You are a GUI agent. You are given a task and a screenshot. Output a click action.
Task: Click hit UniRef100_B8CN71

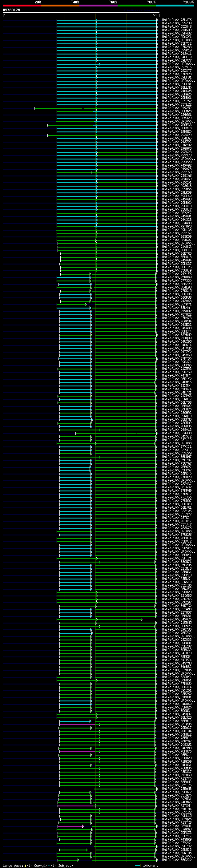[177, 562]
